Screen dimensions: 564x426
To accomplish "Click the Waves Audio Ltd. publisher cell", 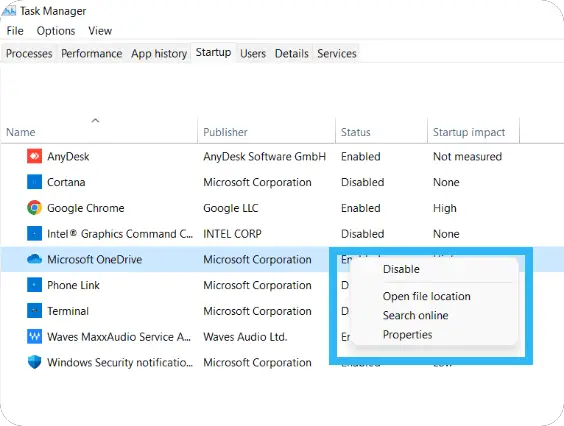I will pyautogui.click(x=245, y=337).
